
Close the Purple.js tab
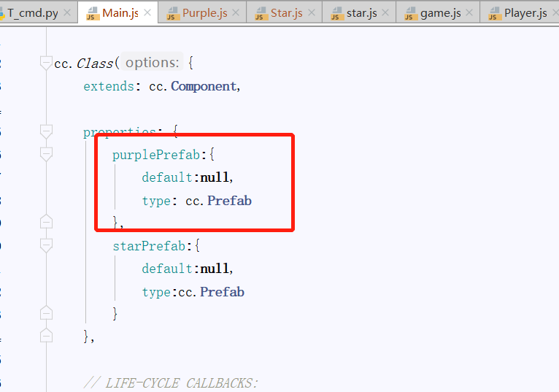(x=236, y=13)
